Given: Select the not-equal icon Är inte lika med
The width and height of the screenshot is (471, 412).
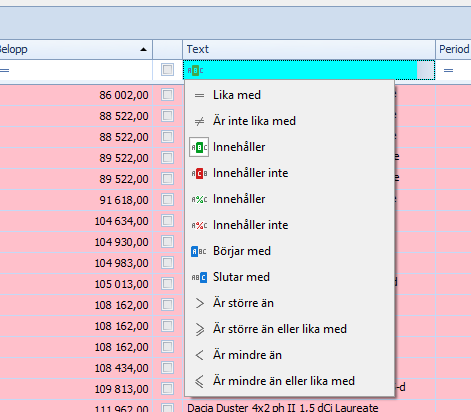Looking at the screenshot, I should 199,121.
